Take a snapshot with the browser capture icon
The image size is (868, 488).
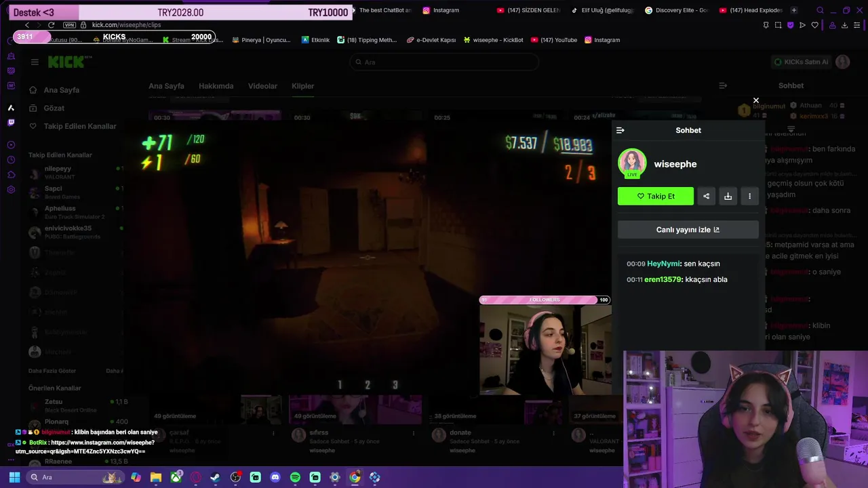click(778, 25)
